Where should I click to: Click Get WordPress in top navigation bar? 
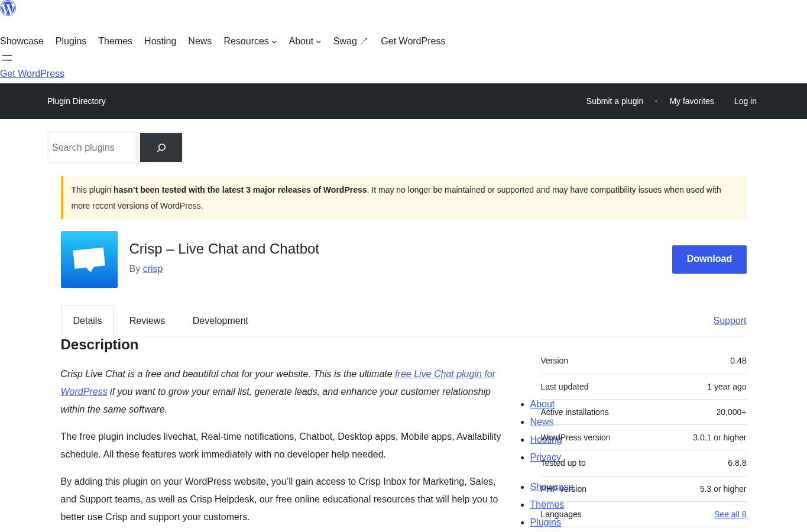(x=413, y=41)
